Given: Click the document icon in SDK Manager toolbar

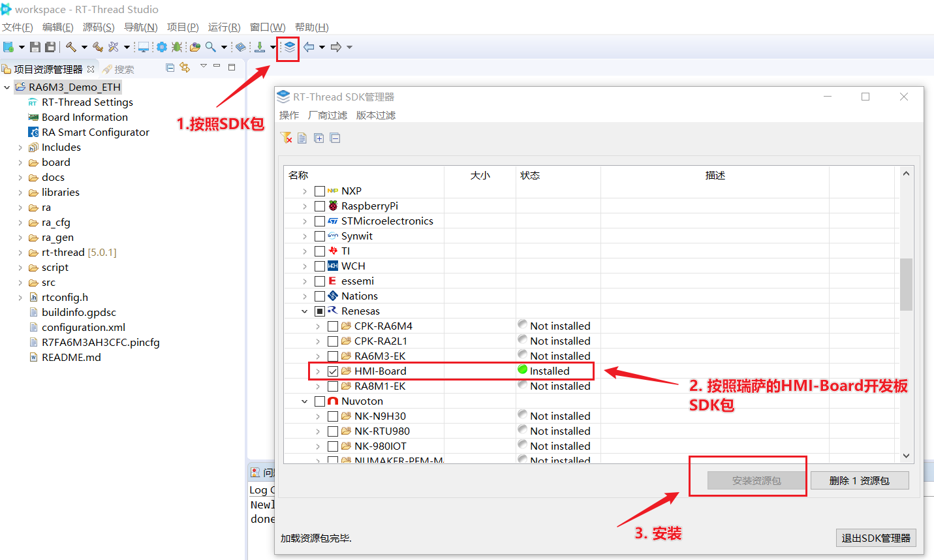Looking at the screenshot, I should tap(302, 138).
